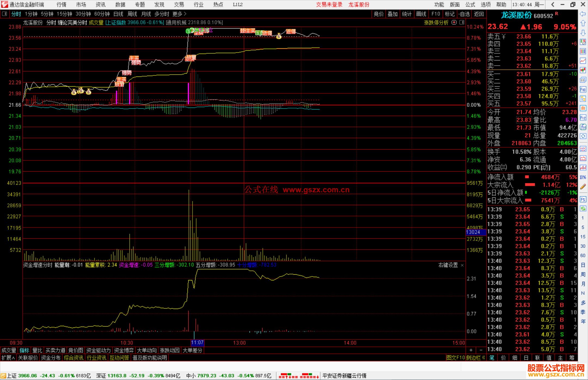Image resolution: width=588 pixels, height=380 pixels.
Task: Click the plus zoom button below chart
Action: click(471, 350)
